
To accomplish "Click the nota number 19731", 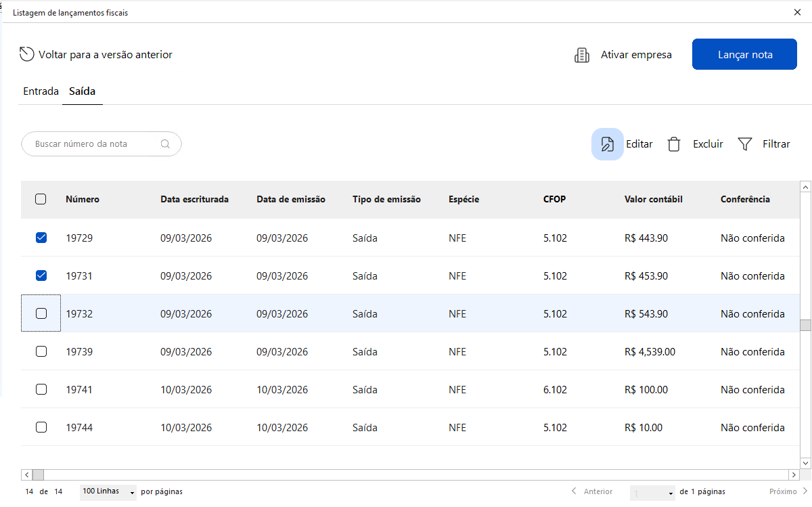I will coord(79,275).
